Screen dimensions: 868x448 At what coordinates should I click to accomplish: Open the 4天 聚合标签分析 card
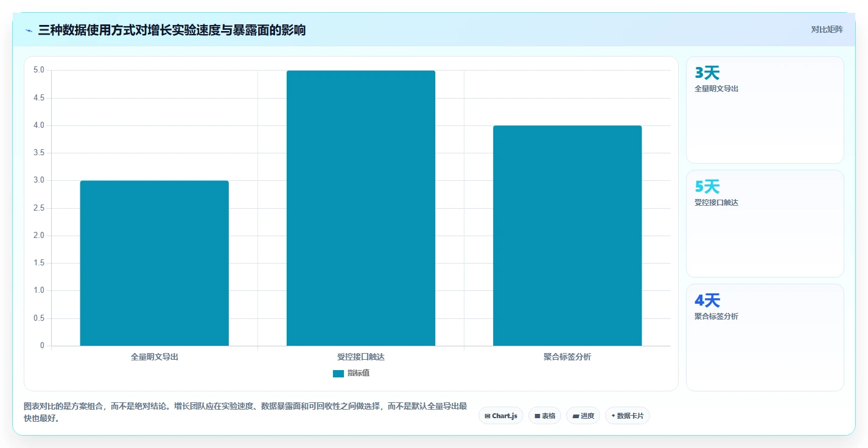point(765,337)
